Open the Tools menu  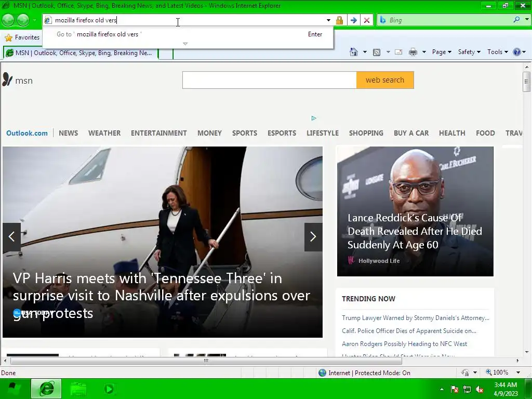497,52
